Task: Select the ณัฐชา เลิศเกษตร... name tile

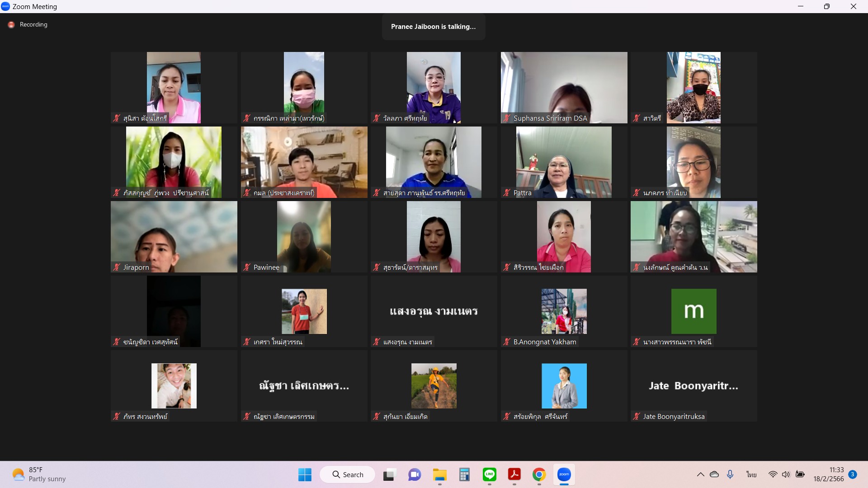Action: (304, 386)
